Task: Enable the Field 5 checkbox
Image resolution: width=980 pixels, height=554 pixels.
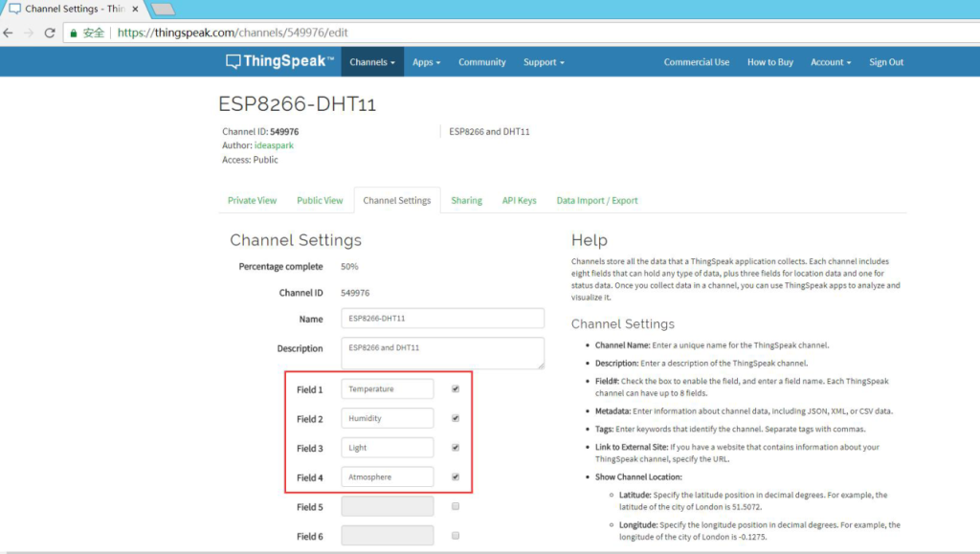Action: coord(456,506)
